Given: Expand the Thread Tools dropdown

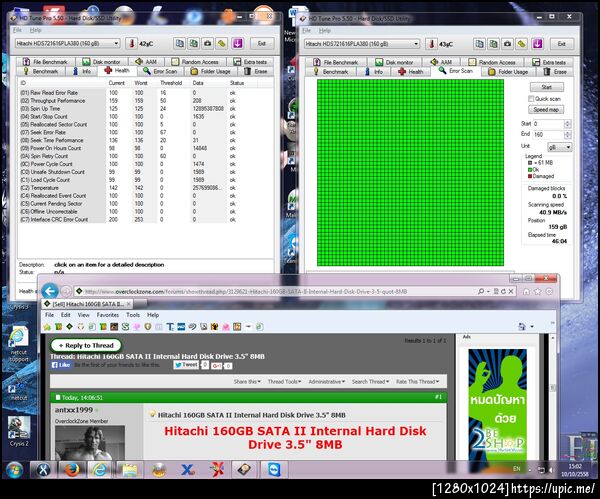Looking at the screenshot, I should click(284, 382).
